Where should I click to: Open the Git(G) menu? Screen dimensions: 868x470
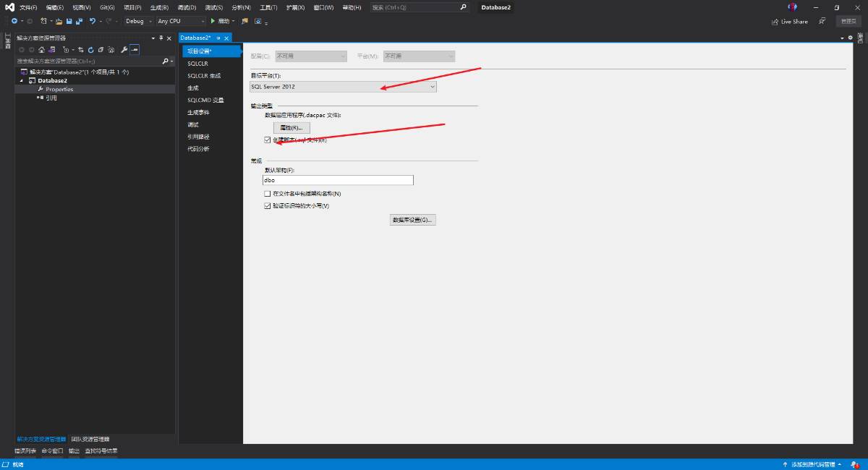tap(107, 7)
